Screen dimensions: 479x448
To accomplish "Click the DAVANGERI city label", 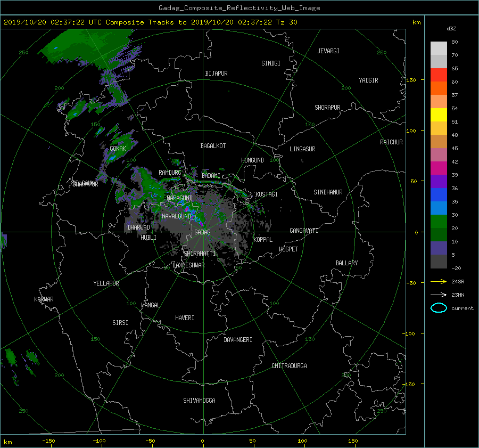I will point(238,340).
